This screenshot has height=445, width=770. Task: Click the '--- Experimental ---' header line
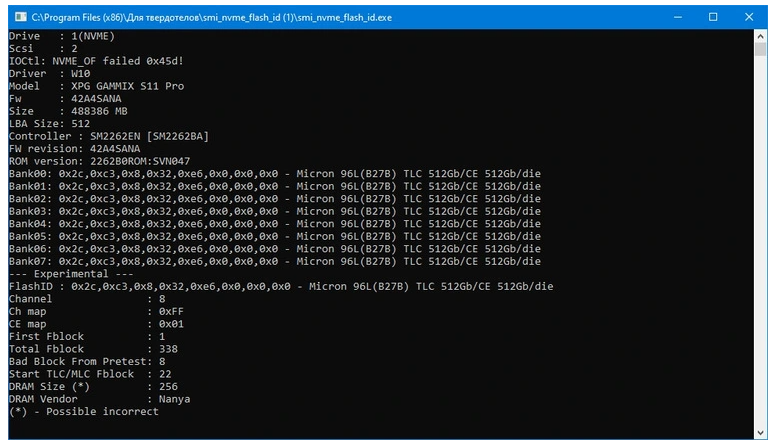(x=71, y=274)
